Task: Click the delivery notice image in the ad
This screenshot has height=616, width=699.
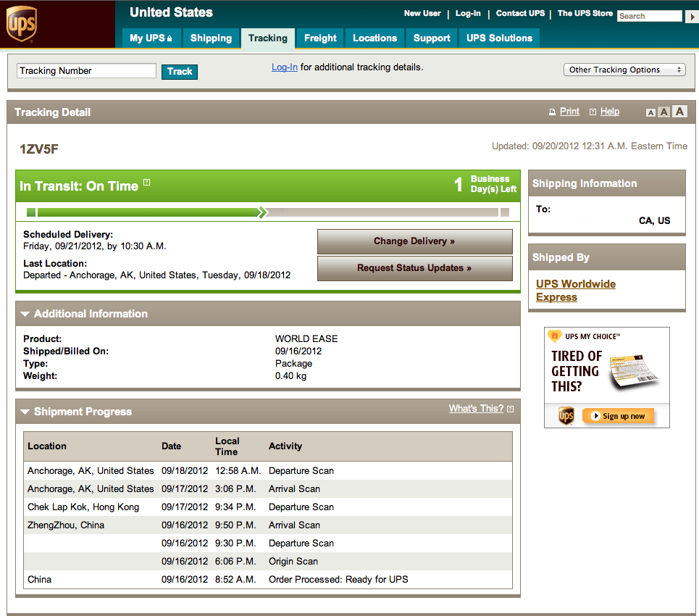Action: [x=635, y=372]
